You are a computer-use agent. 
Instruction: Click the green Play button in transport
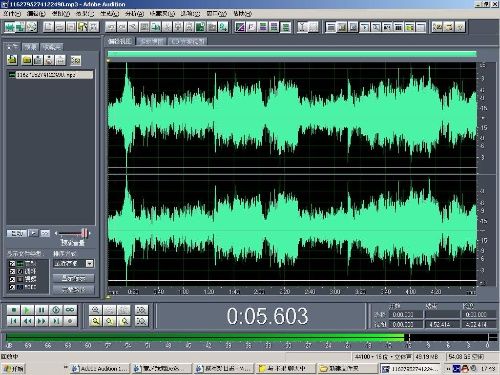pos(27,310)
